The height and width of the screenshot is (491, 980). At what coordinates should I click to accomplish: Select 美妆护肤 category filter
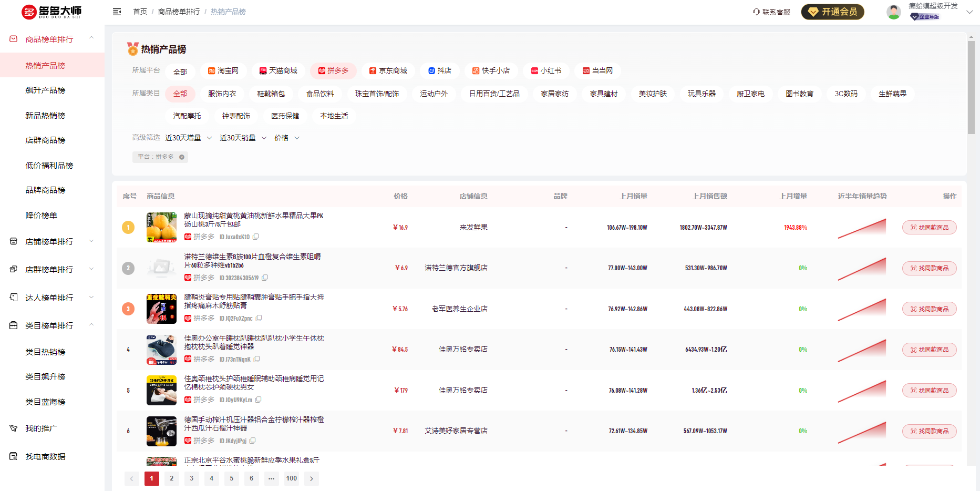pos(653,94)
